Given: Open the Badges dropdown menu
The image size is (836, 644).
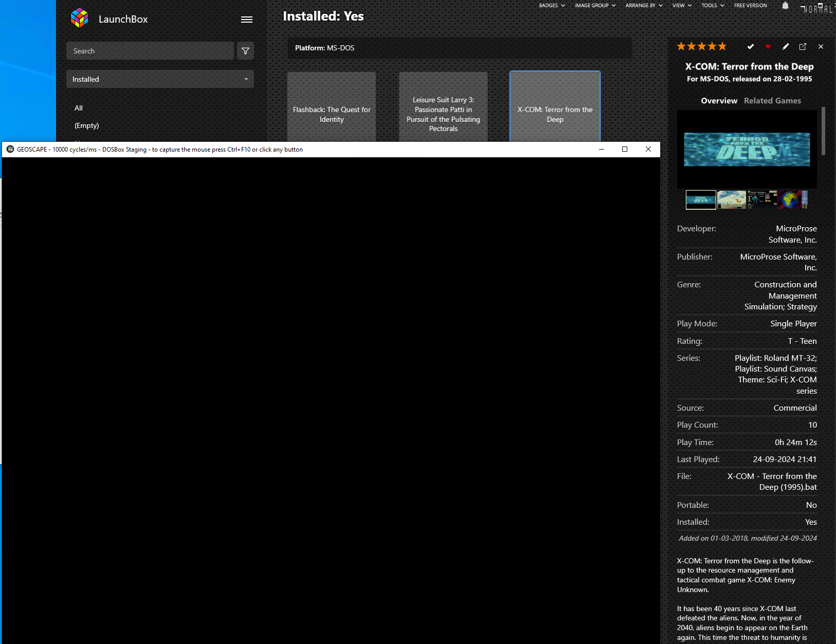Looking at the screenshot, I should pos(552,6).
